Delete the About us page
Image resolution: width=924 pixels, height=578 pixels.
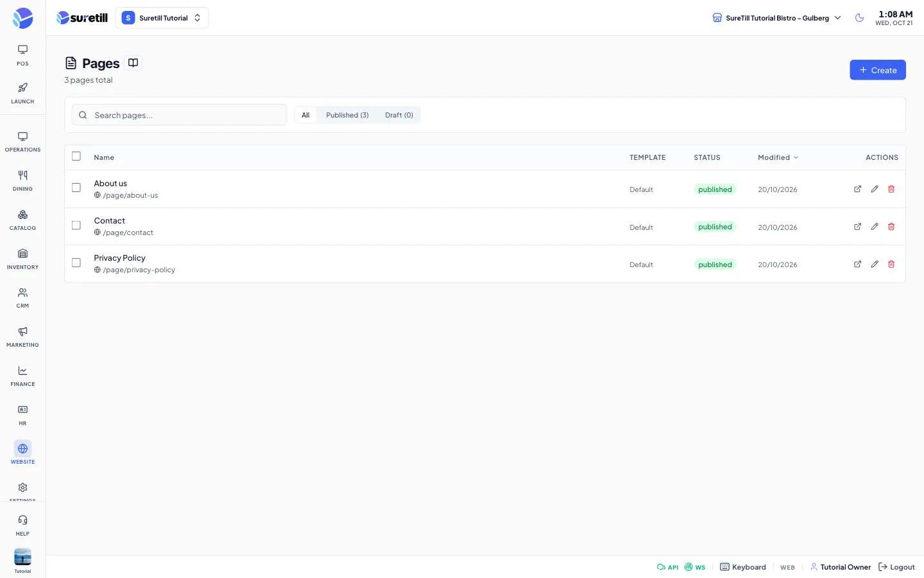point(891,189)
